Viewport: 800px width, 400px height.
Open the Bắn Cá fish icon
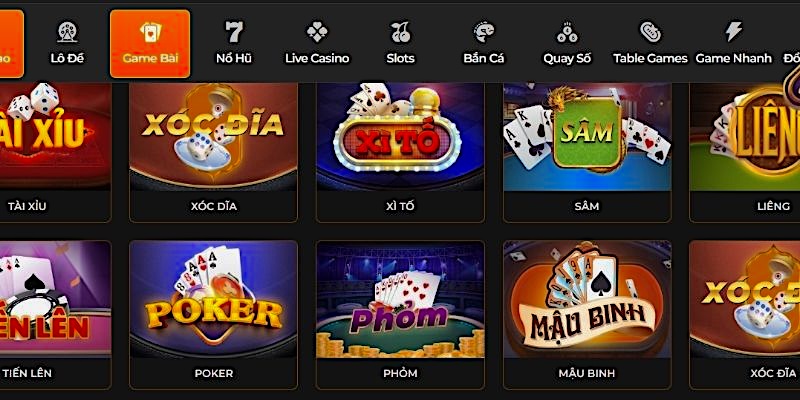[x=484, y=32]
